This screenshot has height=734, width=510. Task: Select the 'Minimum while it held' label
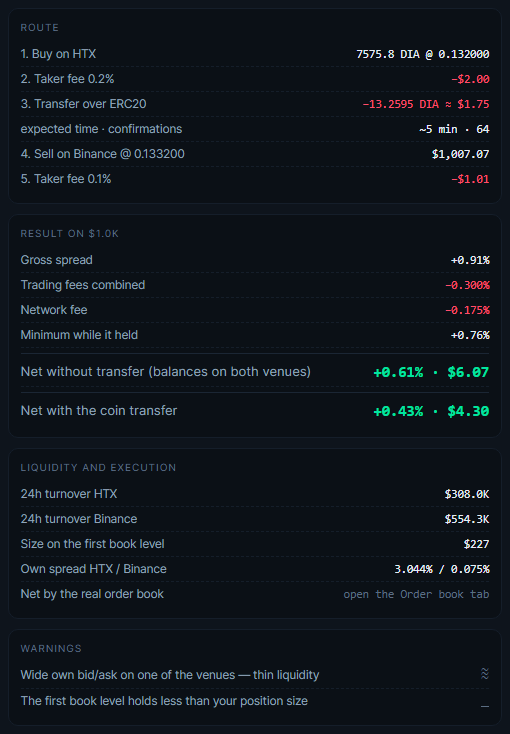[79, 335]
